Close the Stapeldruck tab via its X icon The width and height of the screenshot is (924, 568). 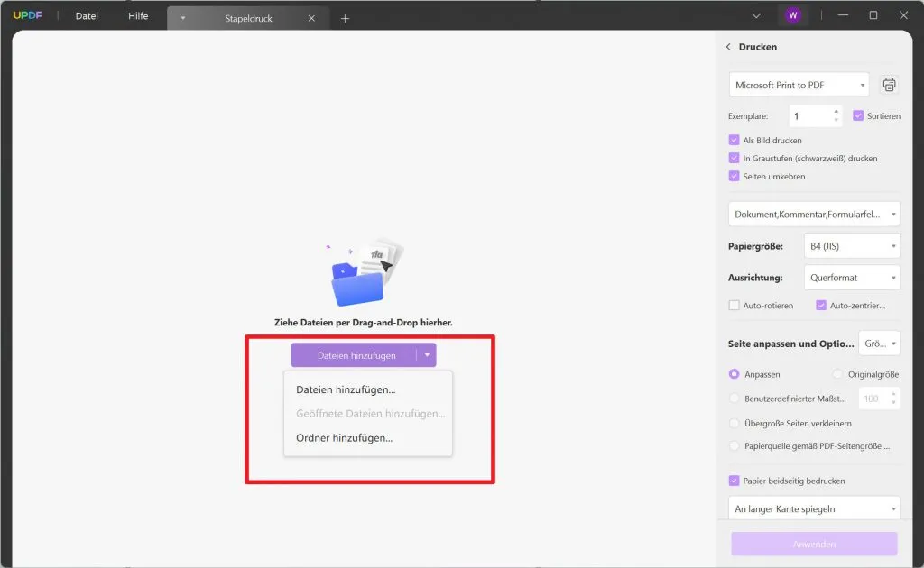(311, 16)
